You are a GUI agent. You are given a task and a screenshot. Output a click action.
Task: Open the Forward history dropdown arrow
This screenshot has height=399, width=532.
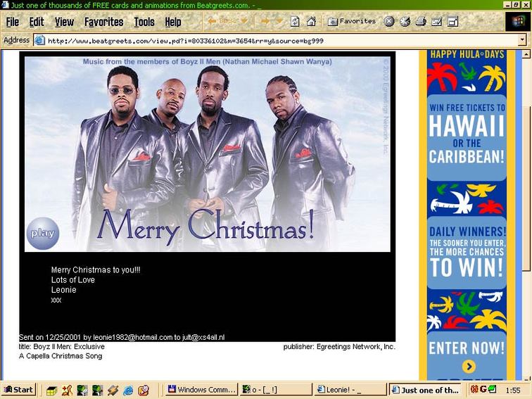pos(279,21)
